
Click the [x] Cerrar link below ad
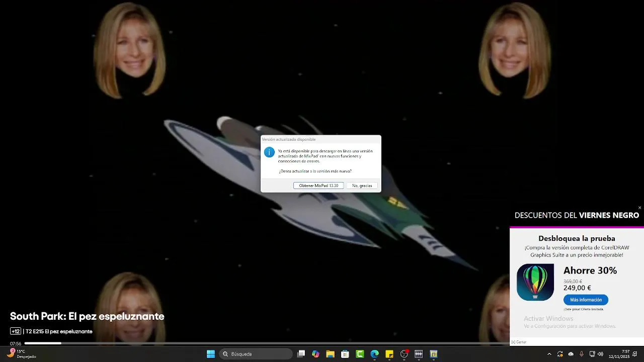pos(519,342)
